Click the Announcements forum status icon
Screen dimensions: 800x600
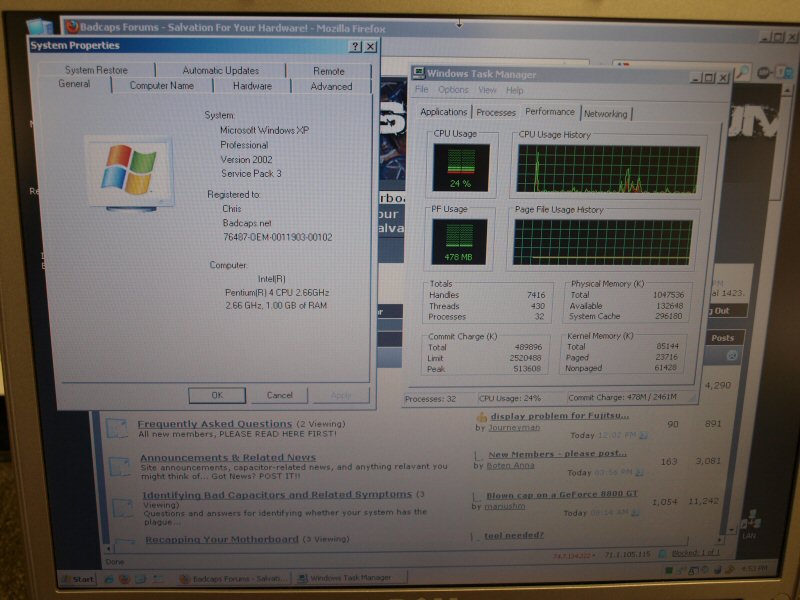tap(120, 466)
